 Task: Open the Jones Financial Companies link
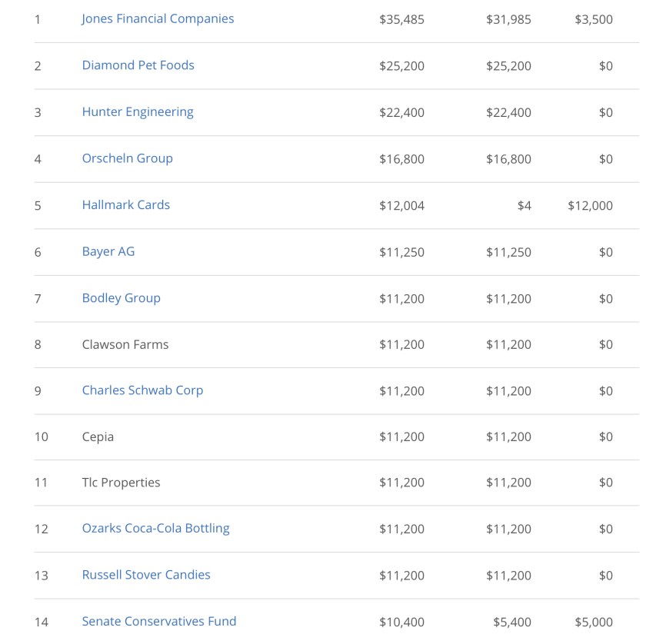pos(158,19)
